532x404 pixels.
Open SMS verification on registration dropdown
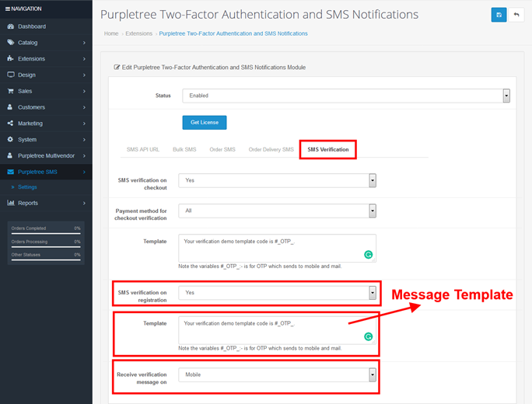(277, 293)
